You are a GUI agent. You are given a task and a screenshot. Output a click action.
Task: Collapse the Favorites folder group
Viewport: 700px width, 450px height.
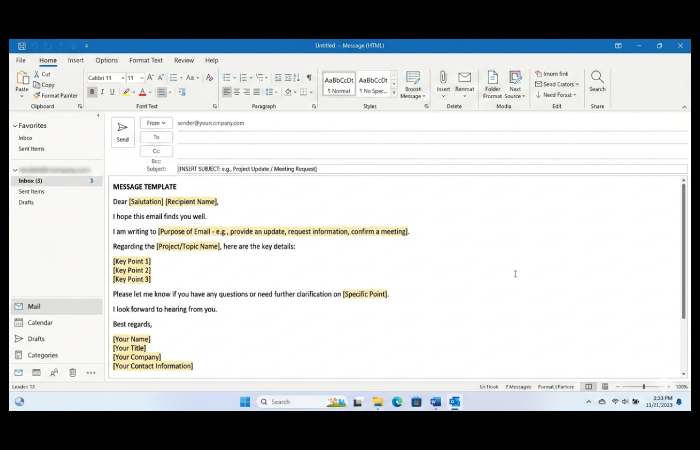tap(15, 126)
